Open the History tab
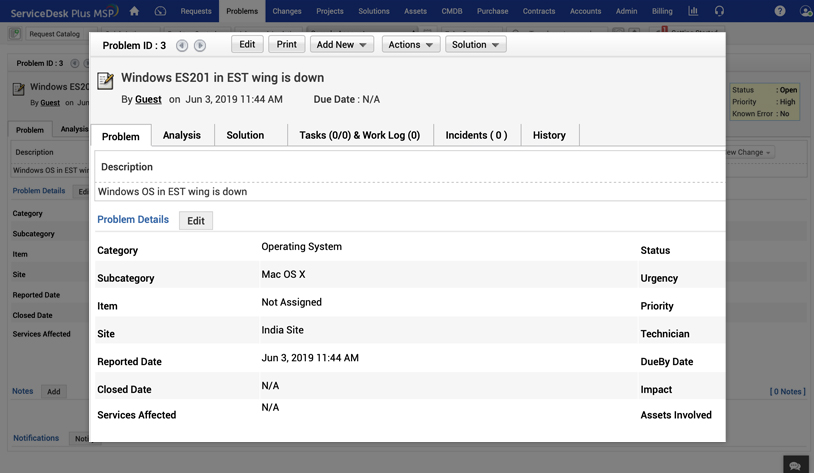This screenshot has height=473, width=814. (549, 135)
